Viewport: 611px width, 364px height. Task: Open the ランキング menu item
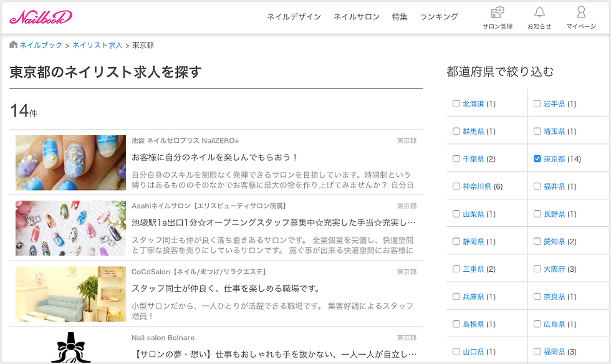coord(439,17)
